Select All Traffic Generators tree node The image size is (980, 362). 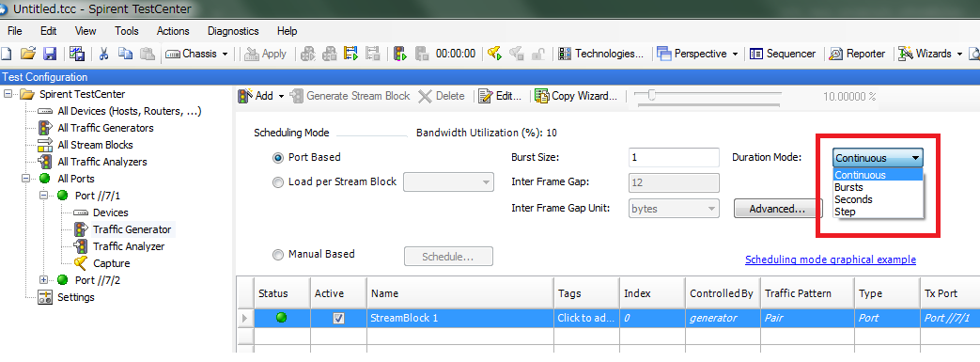click(105, 128)
